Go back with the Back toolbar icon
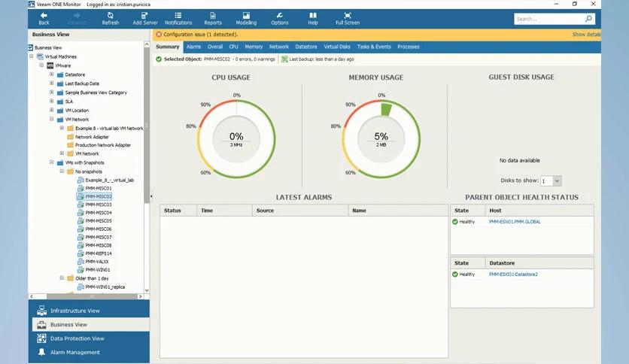This screenshot has width=629, height=364. 44,19
